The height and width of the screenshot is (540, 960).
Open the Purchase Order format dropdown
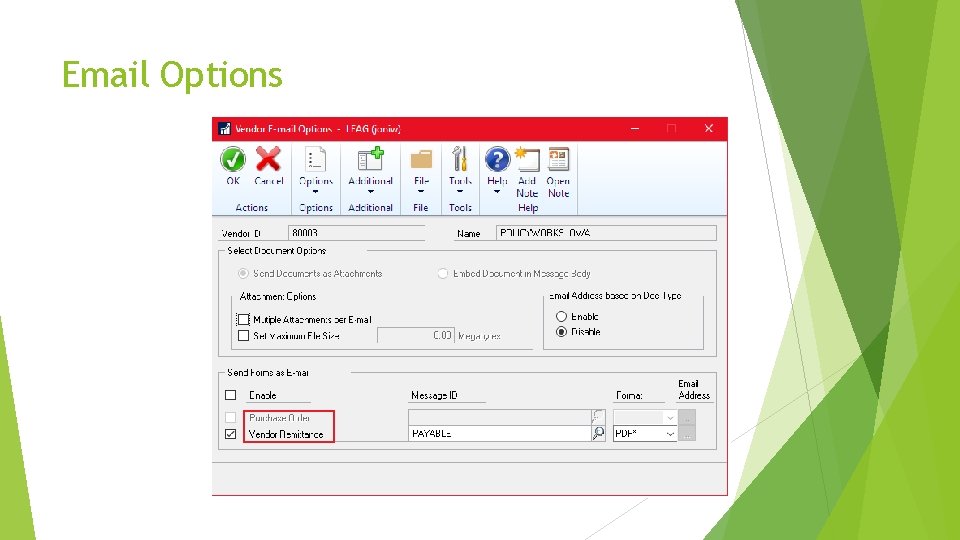click(670, 418)
